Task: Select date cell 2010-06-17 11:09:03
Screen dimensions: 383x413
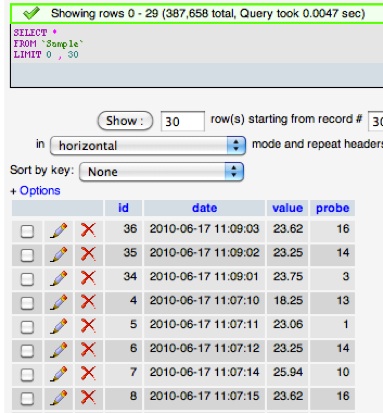Action: [x=204, y=229]
